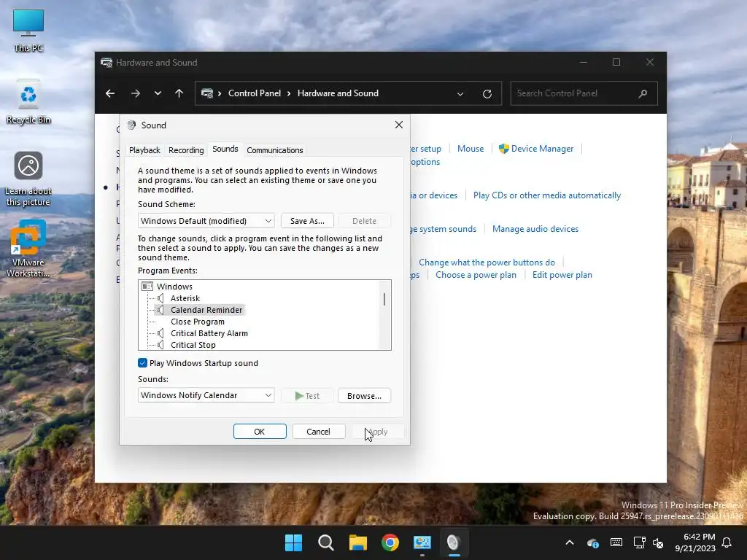Click the network display tray icon

pos(639,542)
